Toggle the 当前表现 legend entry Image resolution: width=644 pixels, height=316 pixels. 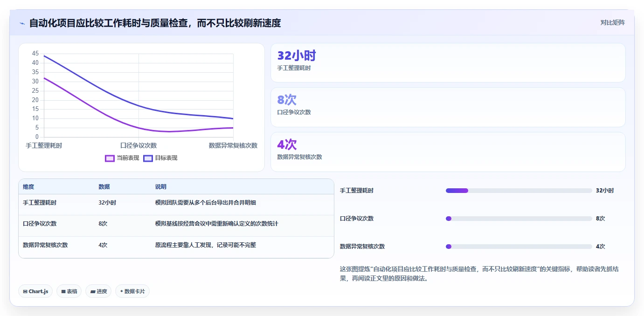pyautogui.click(x=122, y=158)
